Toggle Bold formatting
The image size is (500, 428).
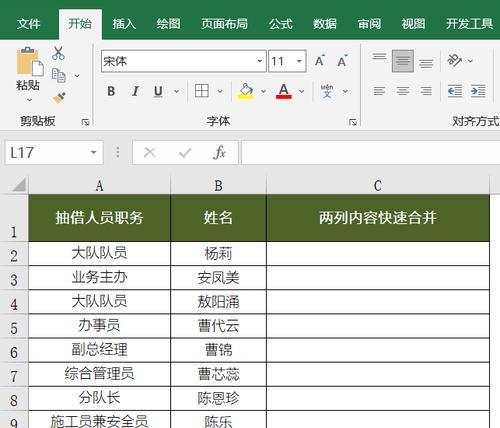(x=111, y=91)
